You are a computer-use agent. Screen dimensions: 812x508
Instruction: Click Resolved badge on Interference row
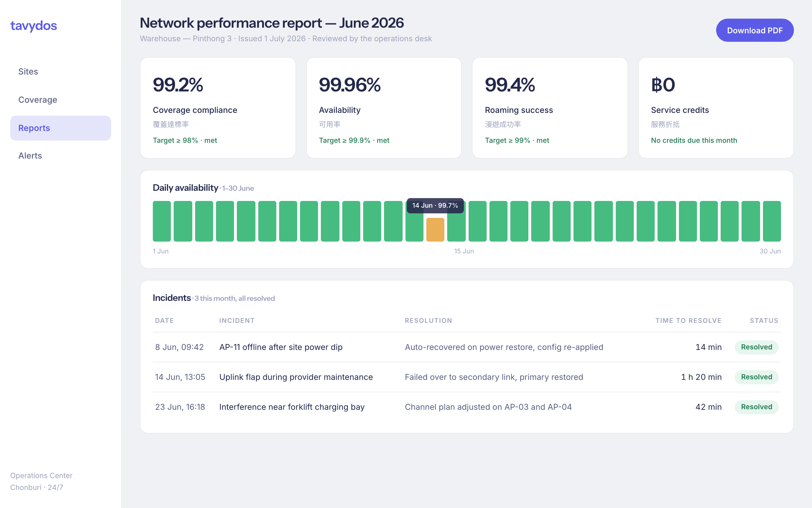[x=757, y=407]
